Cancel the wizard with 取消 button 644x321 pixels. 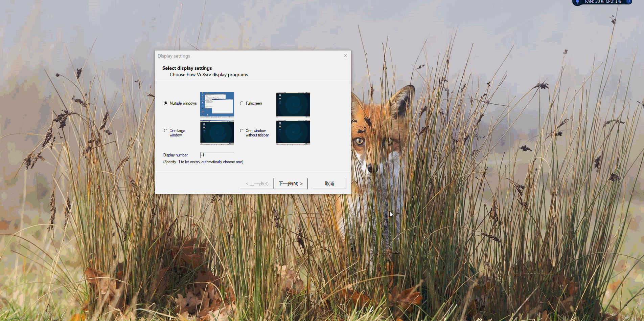[329, 184]
